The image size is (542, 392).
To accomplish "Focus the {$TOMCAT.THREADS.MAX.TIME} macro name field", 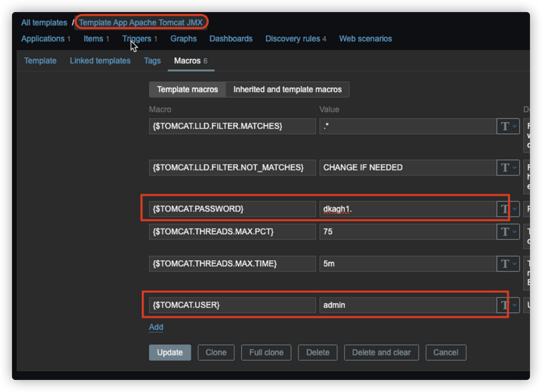I will pos(232,264).
